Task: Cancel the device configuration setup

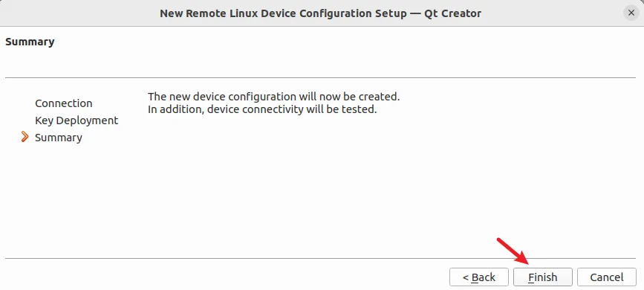Action: click(607, 277)
